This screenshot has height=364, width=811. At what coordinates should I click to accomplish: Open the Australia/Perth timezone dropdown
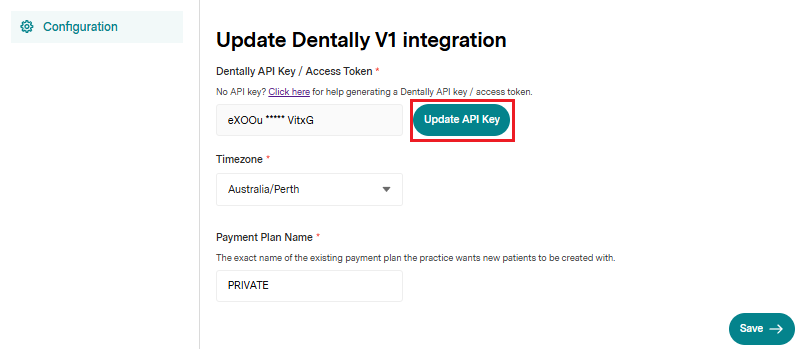309,189
